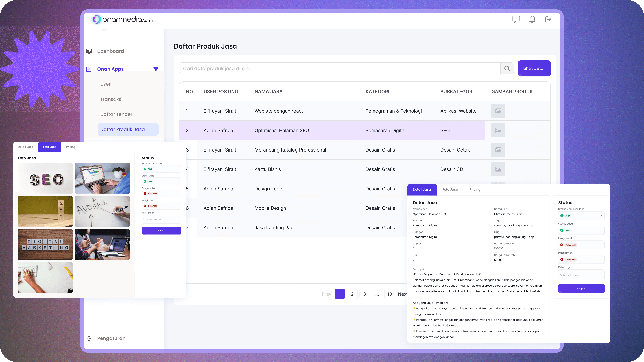Click the logout icon in header
644x362 pixels.
pos(548,19)
